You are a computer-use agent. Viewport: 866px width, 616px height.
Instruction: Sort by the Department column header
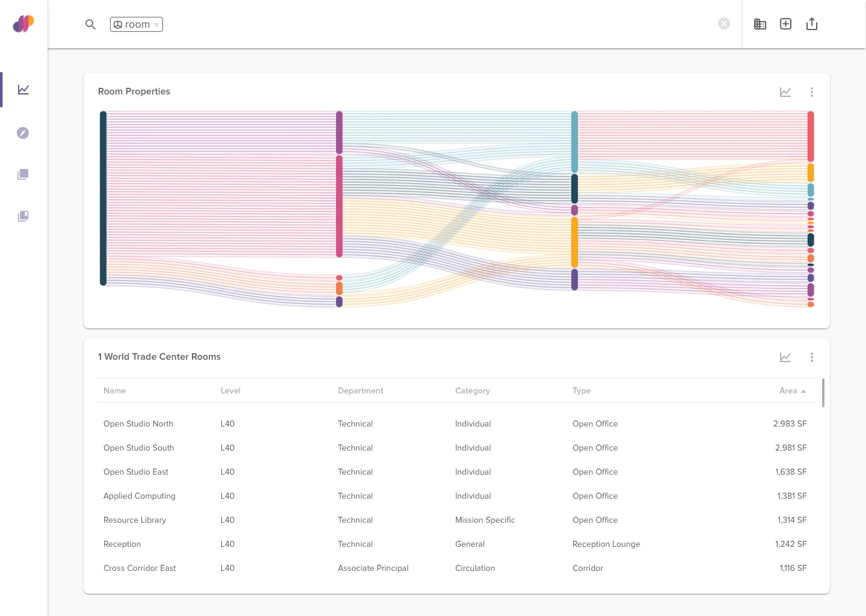coord(360,390)
